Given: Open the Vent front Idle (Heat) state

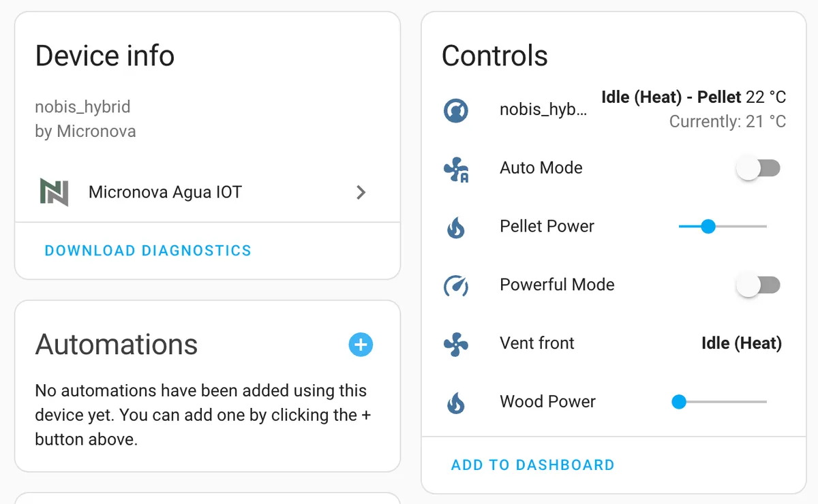Looking at the screenshot, I should tap(742, 343).
